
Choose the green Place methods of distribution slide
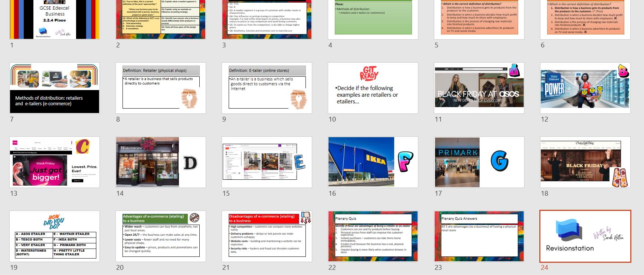[373, 19]
